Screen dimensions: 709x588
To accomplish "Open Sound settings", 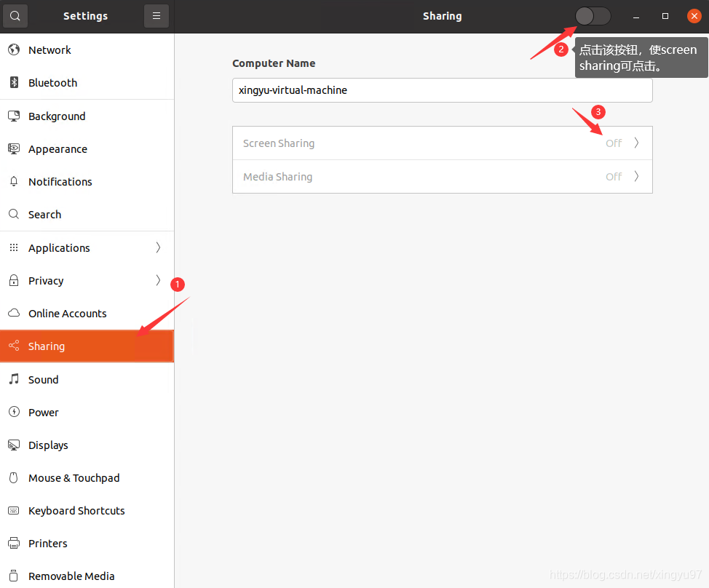I will [87, 379].
